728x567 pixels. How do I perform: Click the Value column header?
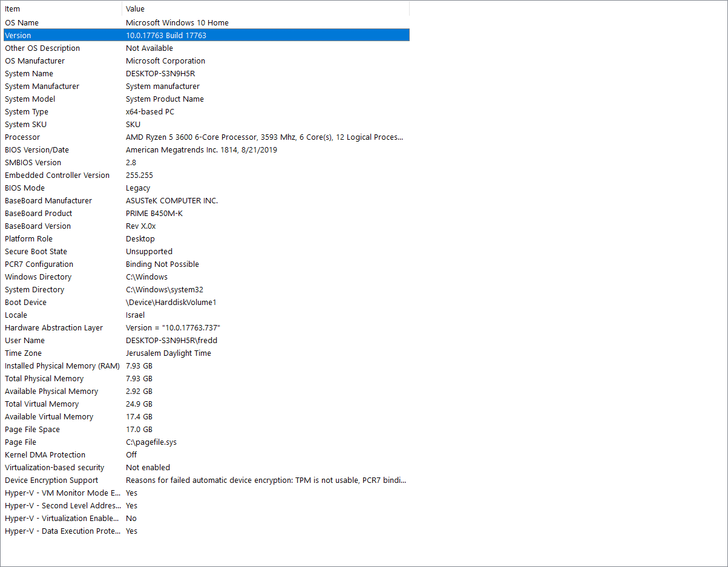(x=266, y=9)
